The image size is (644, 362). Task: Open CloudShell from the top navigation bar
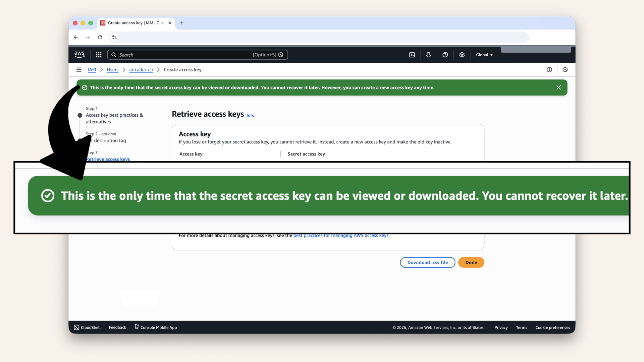tap(412, 55)
